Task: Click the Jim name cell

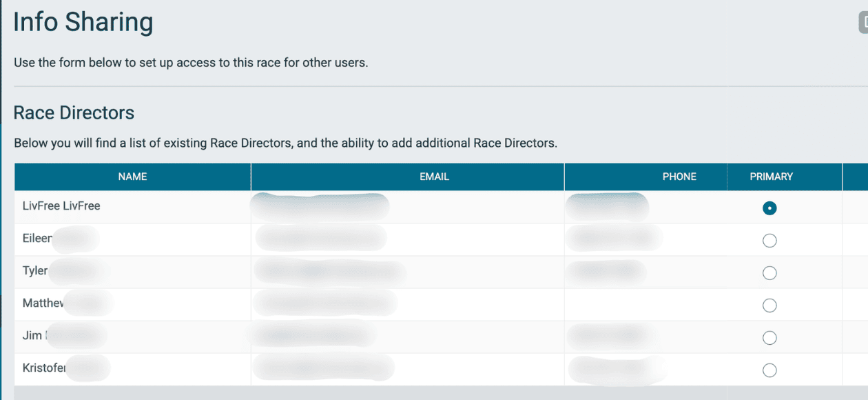Action: 132,337
